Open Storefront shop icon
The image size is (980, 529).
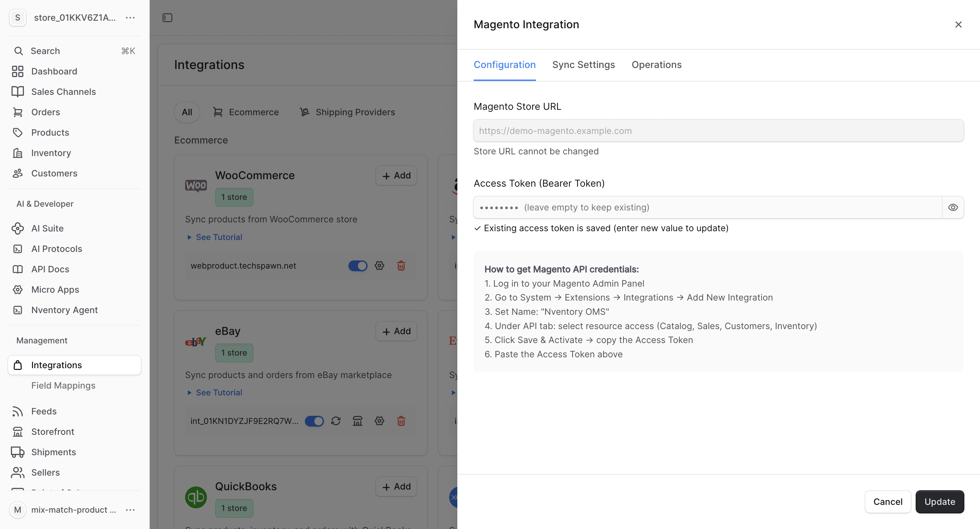click(17, 432)
